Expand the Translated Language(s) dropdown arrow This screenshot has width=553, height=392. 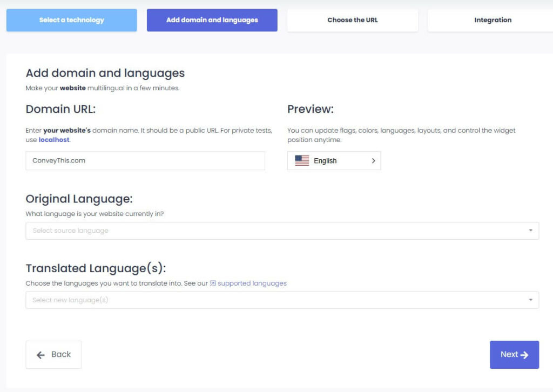(530, 300)
